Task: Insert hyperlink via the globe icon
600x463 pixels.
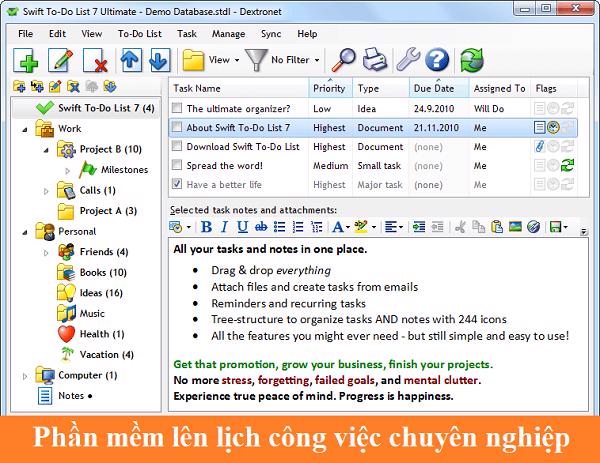Action: point(533,227)
